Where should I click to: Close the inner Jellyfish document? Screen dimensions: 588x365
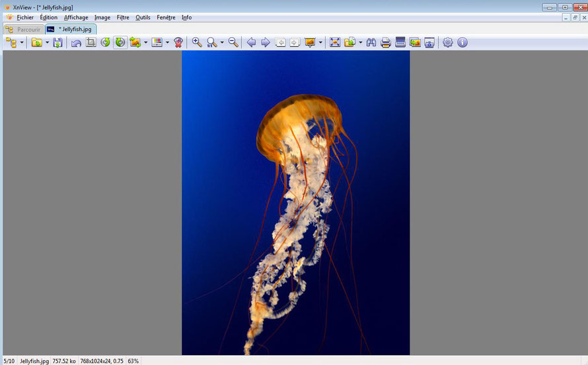coord(584,17)
